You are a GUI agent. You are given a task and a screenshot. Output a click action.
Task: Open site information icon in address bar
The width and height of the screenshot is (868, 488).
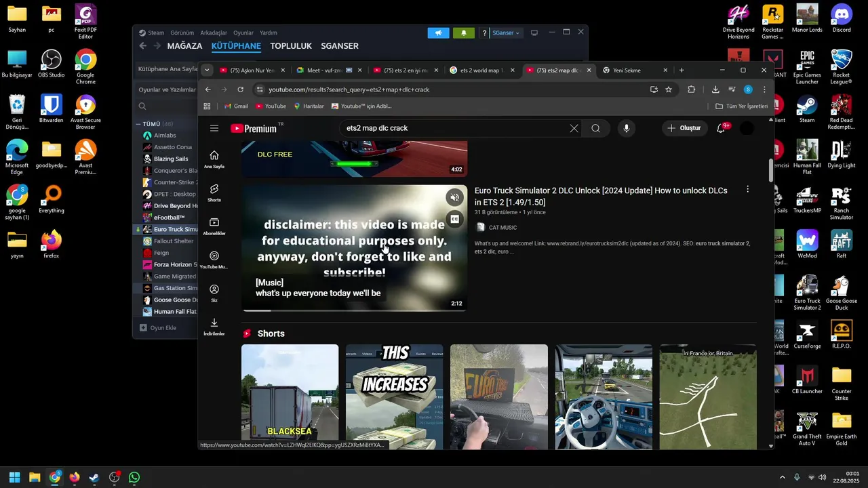point(259,89)
